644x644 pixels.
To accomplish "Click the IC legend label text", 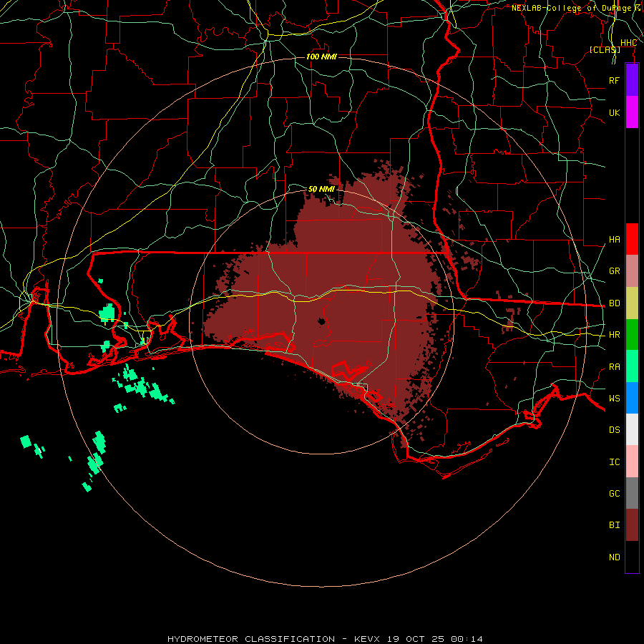I will coord(614,462).
